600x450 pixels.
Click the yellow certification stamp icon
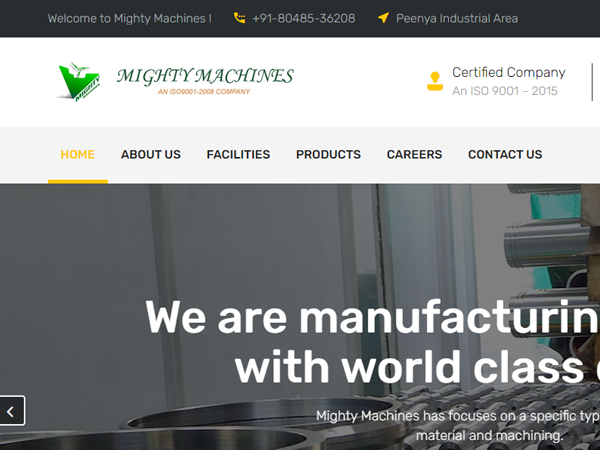click(435, 81)
